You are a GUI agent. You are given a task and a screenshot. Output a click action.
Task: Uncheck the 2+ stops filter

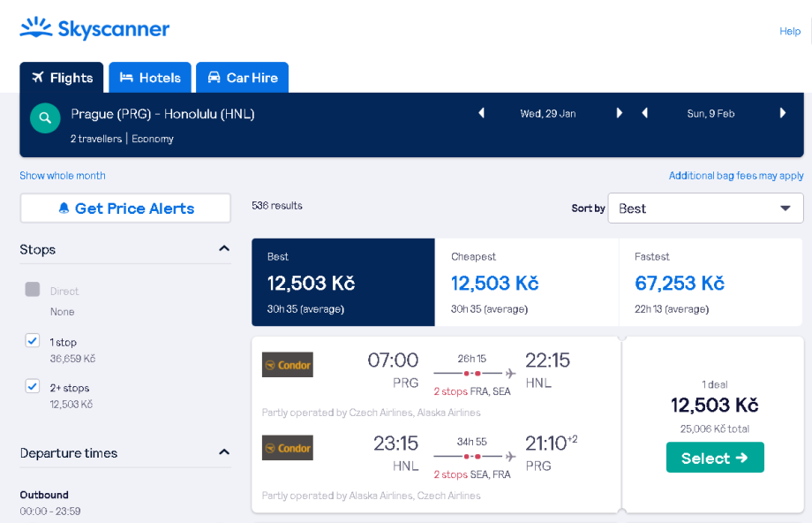click(33, 386)
